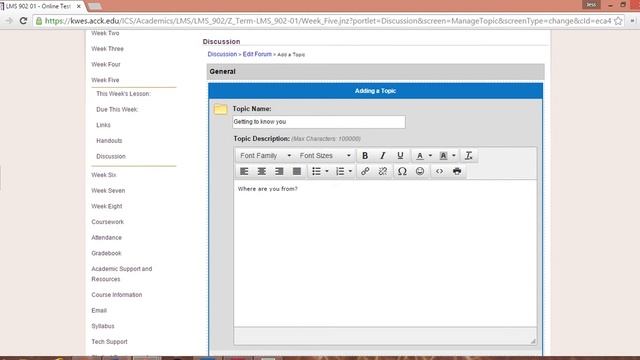Screen dimensions: 640x360
Task: Align text right
Action: point(279,171)
